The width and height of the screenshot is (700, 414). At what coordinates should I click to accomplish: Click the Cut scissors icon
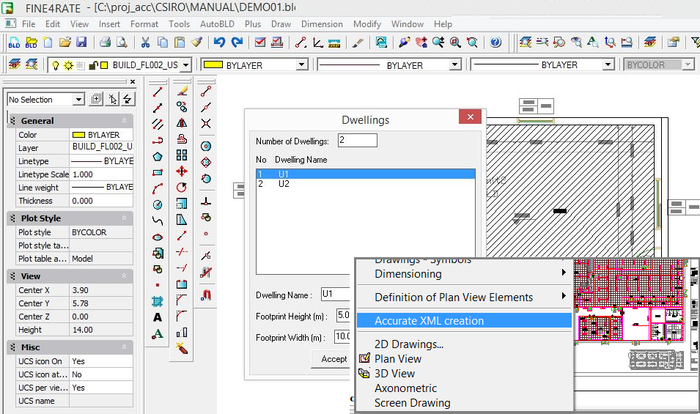click(x=146, y=42)
